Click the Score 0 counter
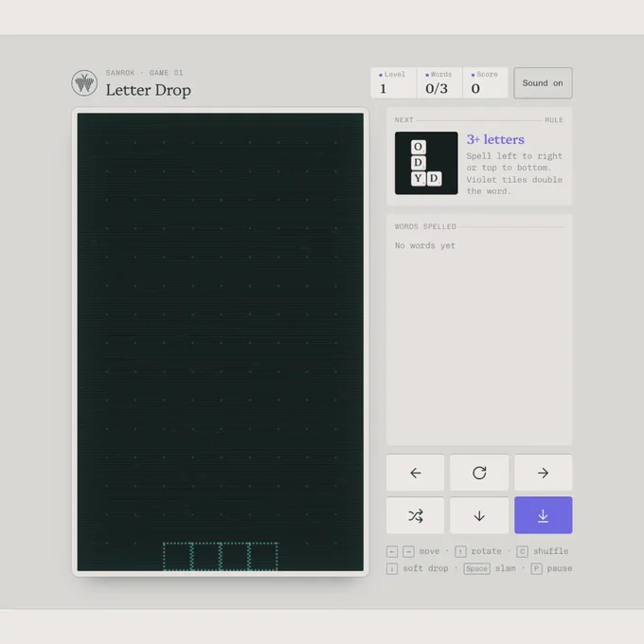644x644 pixels. coord(485,83)
